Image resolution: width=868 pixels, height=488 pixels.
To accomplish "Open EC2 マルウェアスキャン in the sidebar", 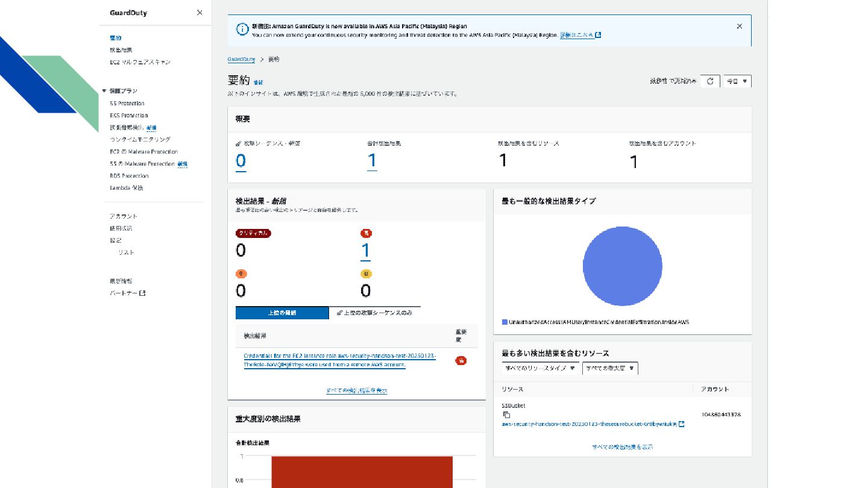I will (x=140, y=62).
